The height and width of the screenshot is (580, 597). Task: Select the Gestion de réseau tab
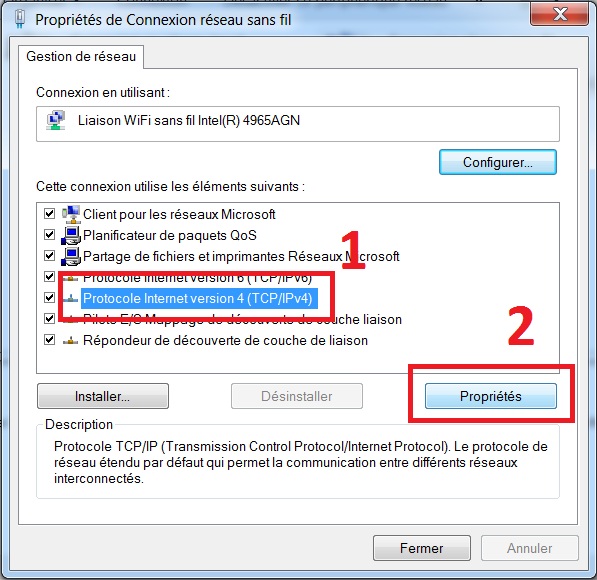tap(81, 57)
